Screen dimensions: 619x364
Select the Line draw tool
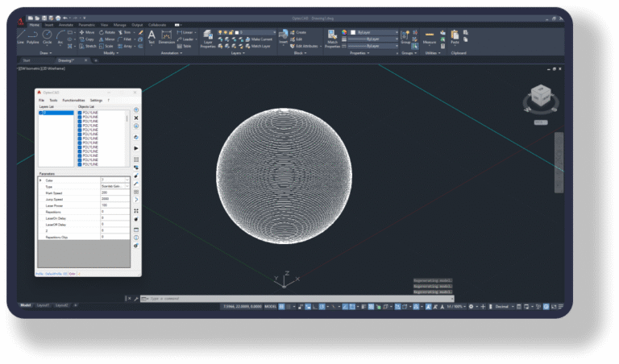(20, 37)
